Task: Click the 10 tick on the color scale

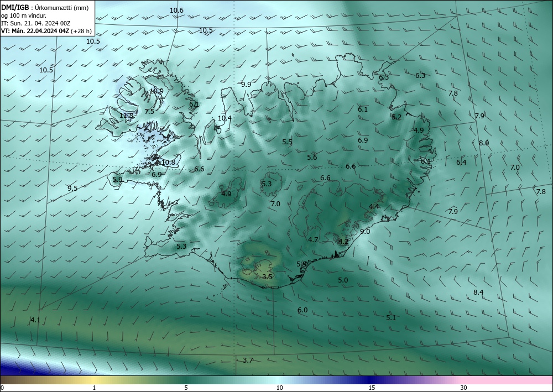Action: click(279, 388)
